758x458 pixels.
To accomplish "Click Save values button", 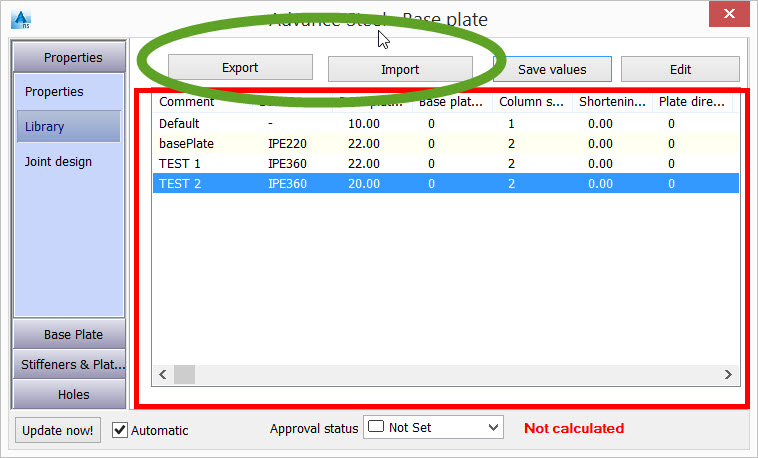I will pyautogui.click(x=552, y=70).
